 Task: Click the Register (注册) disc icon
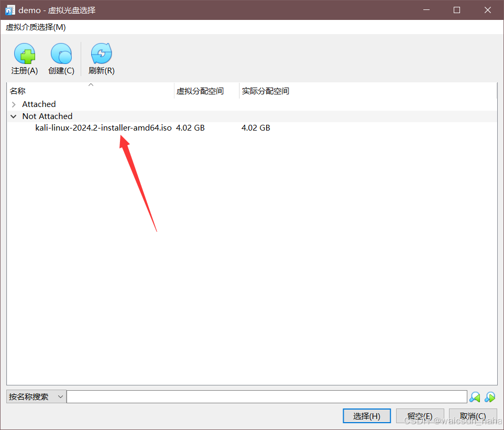pos(25,53)
